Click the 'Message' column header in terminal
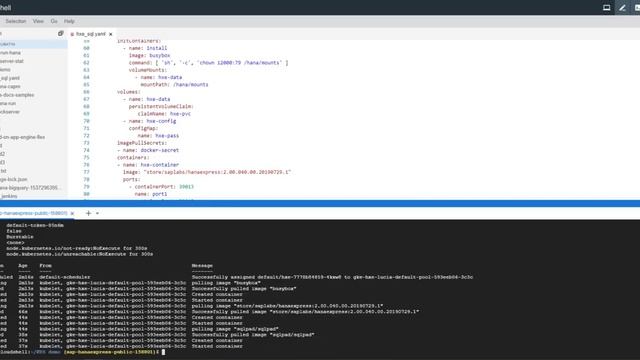 202,266
